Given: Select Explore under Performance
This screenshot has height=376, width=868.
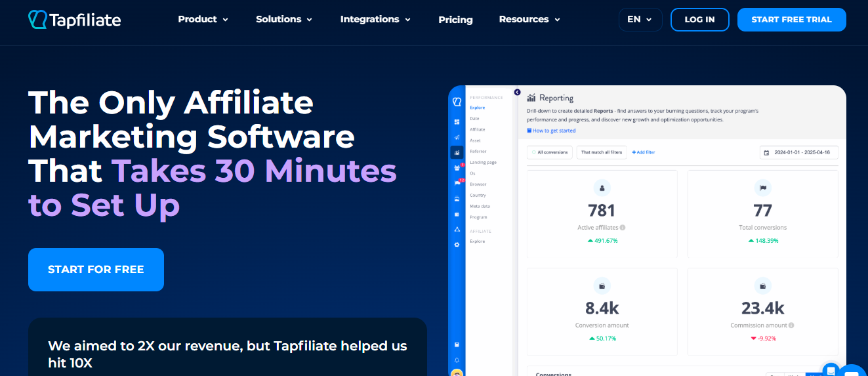Looking at the screenshot, I should click(477, 108).
